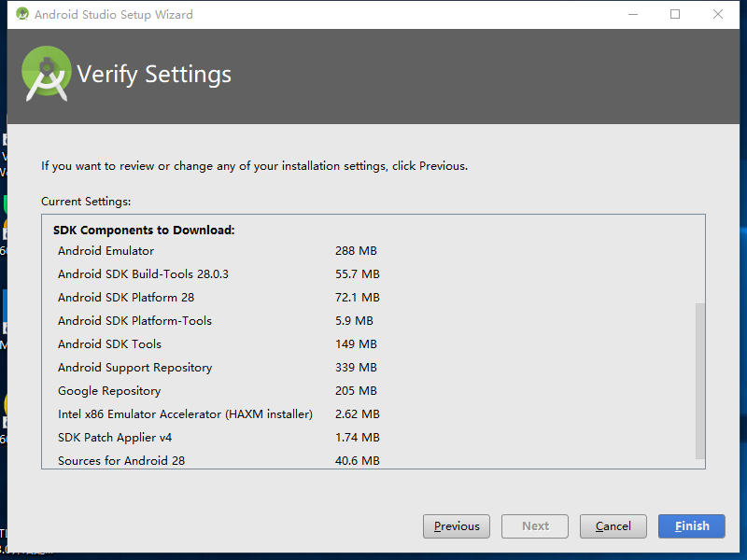Select the Android Emulator entry
Image resolution: width=747 pixels, height=560 pixels.
(106, 251)
